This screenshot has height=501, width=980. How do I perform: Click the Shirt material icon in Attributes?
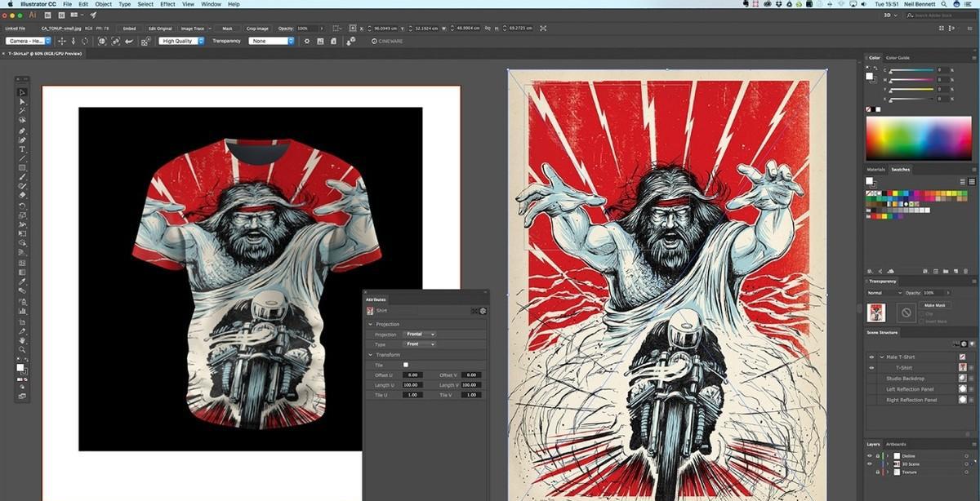pyautogui.click(x=370, y=311)
